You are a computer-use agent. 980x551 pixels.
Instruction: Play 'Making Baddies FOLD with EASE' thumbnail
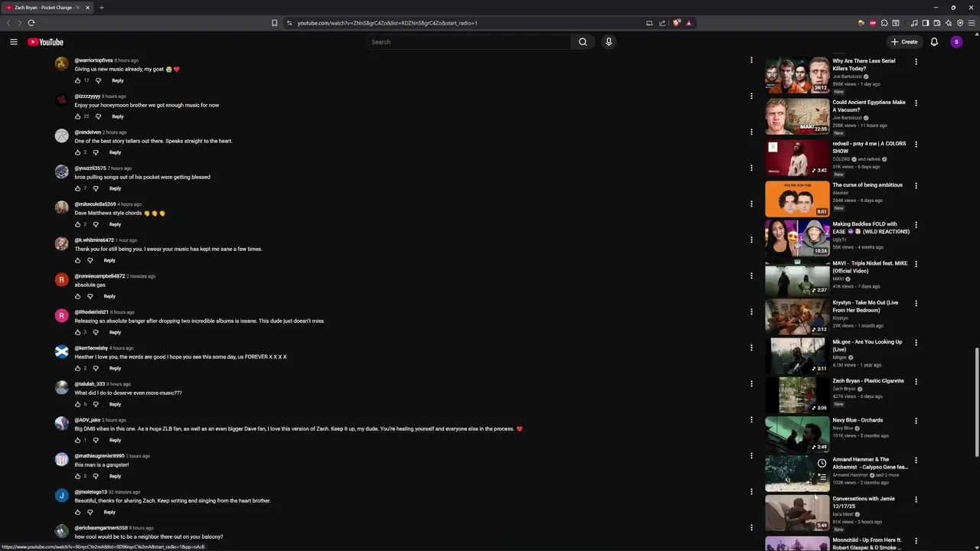(797, 237)
